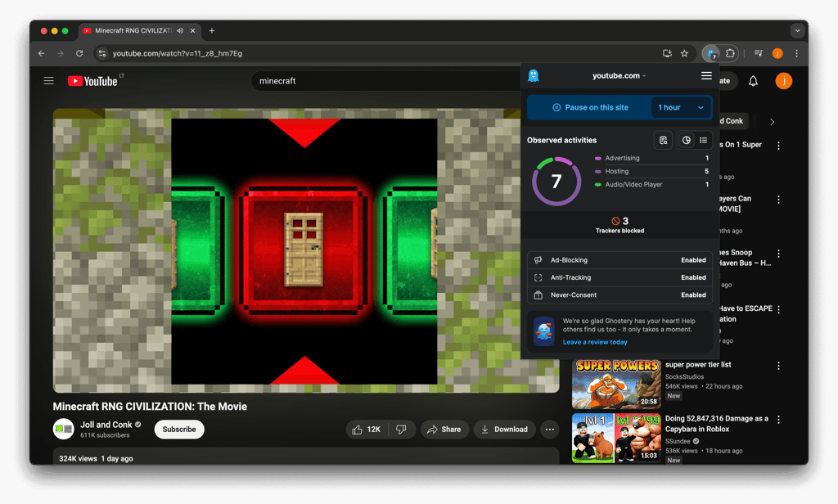Click the install app icon in address bar
The image size is (838, 504).
point(667,53)
